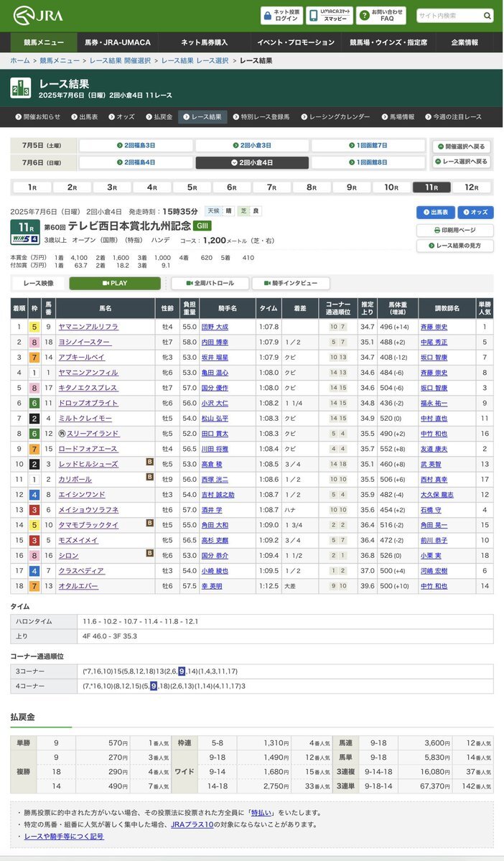Switch to race 10R tab
This screenshot has width=504, height=861.
tap(391, 187)
